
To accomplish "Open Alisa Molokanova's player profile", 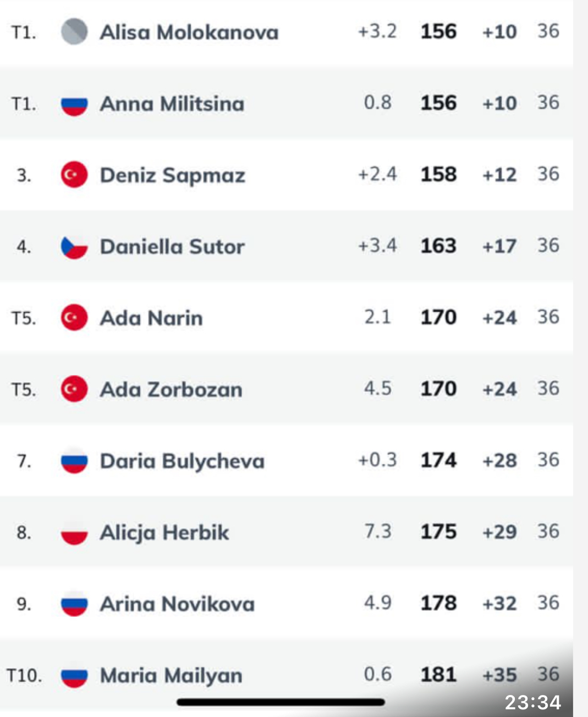I will click(x=189, y=32).
